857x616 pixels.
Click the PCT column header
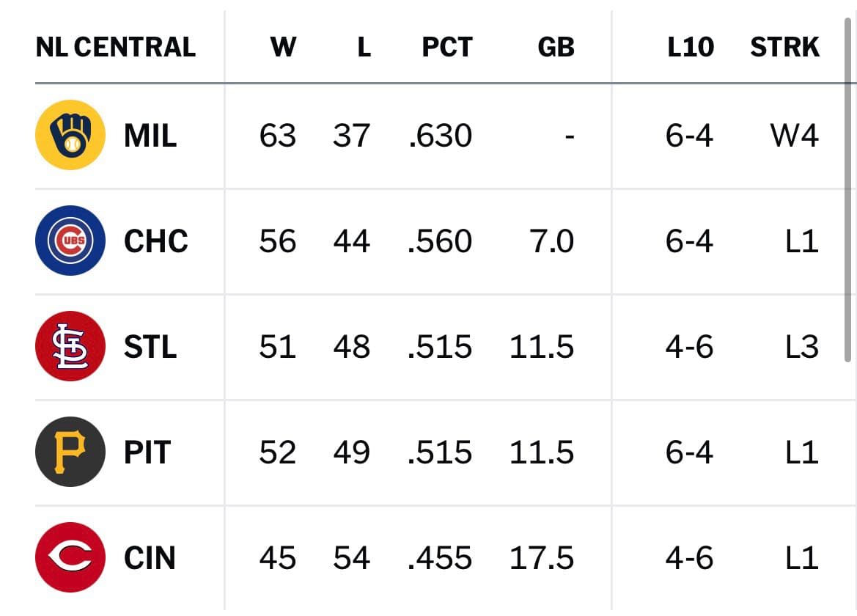(x=447, y=47)
